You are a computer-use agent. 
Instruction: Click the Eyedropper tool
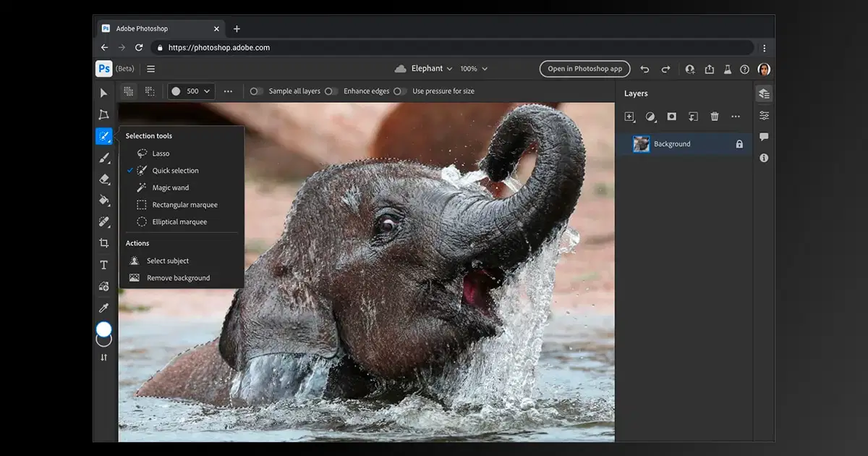click(104, 308)
